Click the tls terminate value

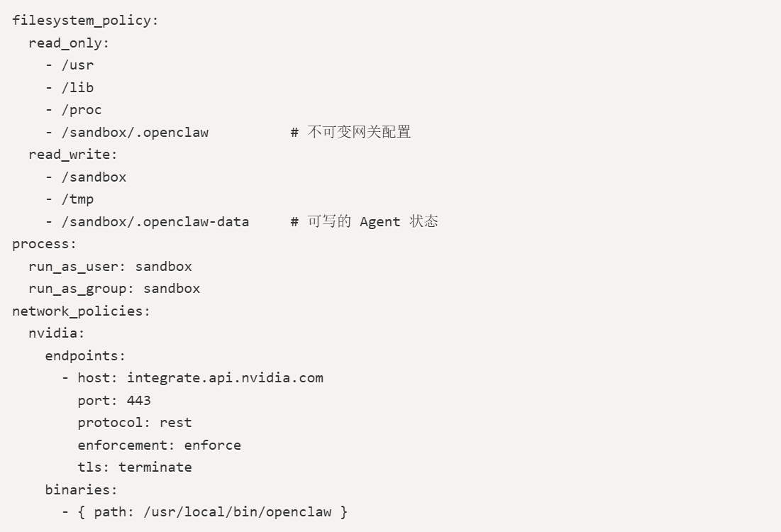coord(155,467)
